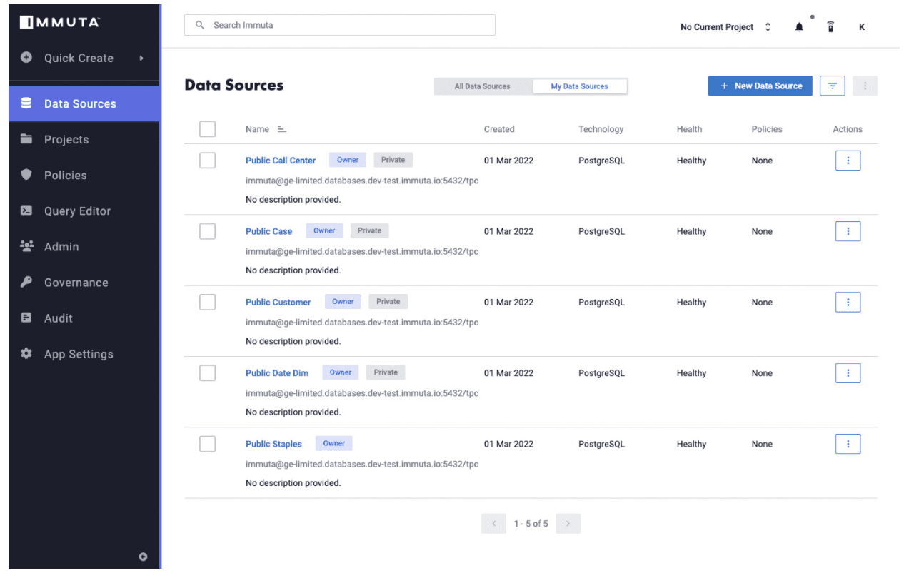
Task: Click Healthy status of Public Case
Action: coord(691,231)
